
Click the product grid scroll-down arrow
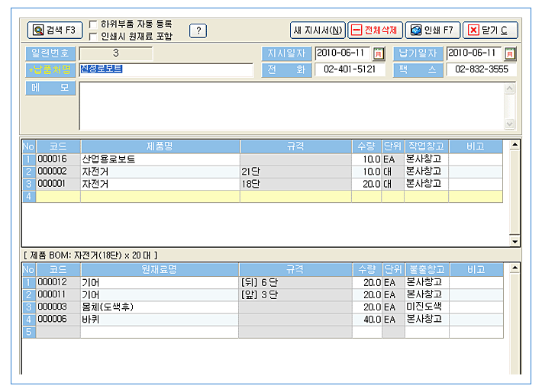pyautogui.click(x=515, y=242)
